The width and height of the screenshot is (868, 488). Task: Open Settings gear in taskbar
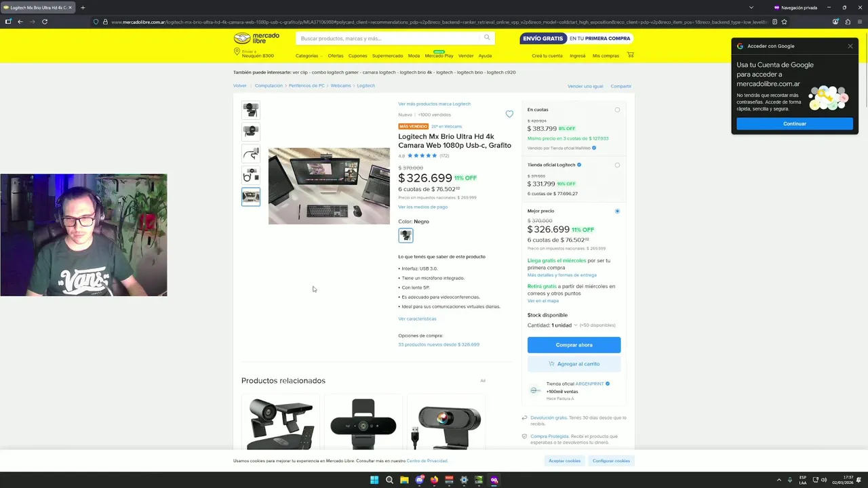click(464, 480)
